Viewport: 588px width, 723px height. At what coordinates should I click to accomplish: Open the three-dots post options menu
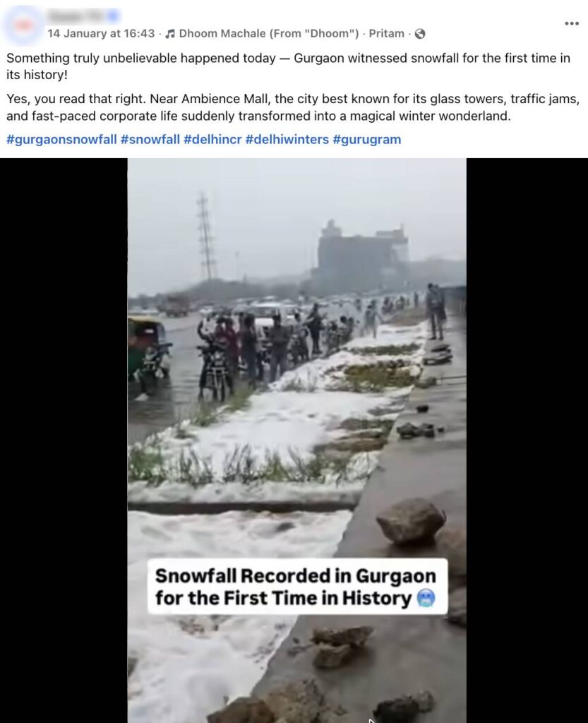[x=571, y=23]
